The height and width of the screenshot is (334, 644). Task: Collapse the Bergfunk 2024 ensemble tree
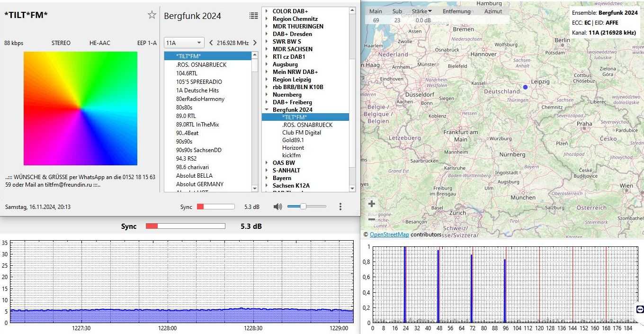(x=267, y=110)
